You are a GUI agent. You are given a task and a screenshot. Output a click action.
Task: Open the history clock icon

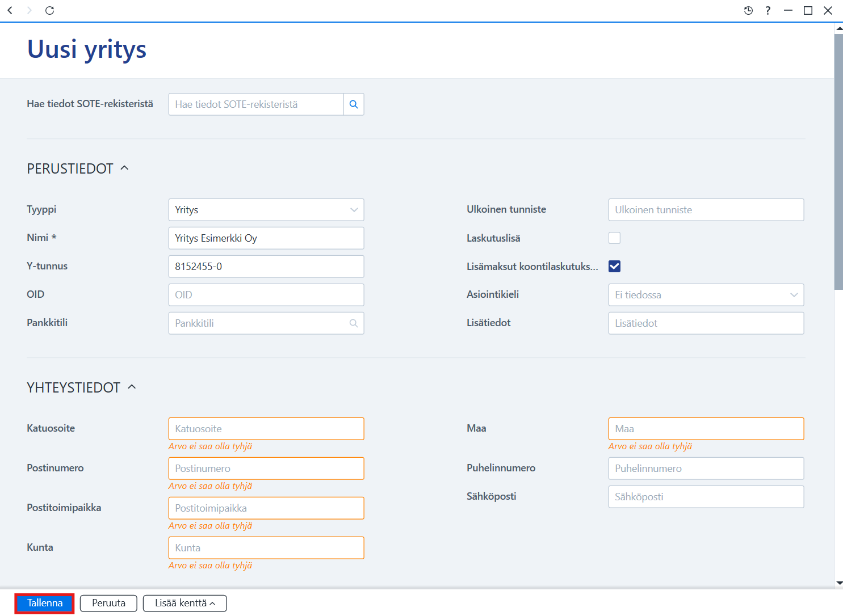[x=748, y=10]
